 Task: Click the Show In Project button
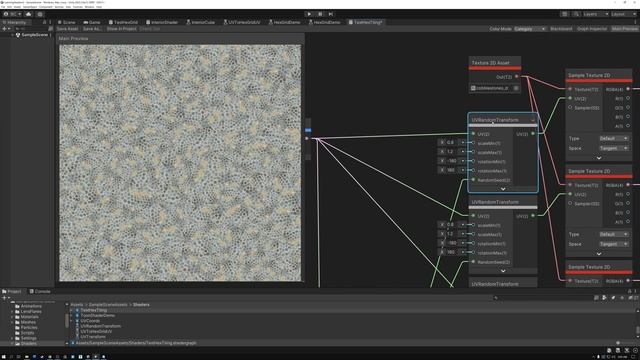pyautogui.click(x=121, y=29)
